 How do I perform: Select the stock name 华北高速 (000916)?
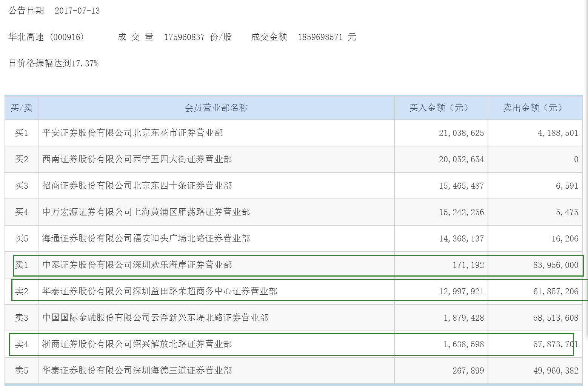click(46, 37)
